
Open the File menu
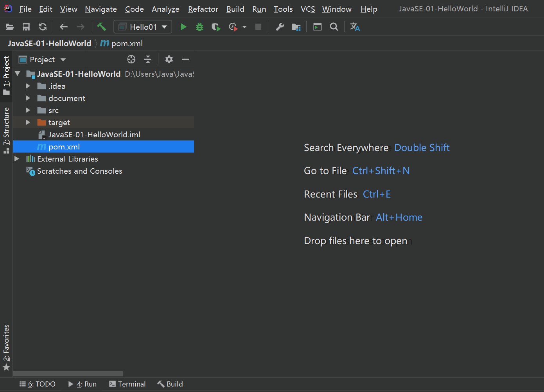25,9
